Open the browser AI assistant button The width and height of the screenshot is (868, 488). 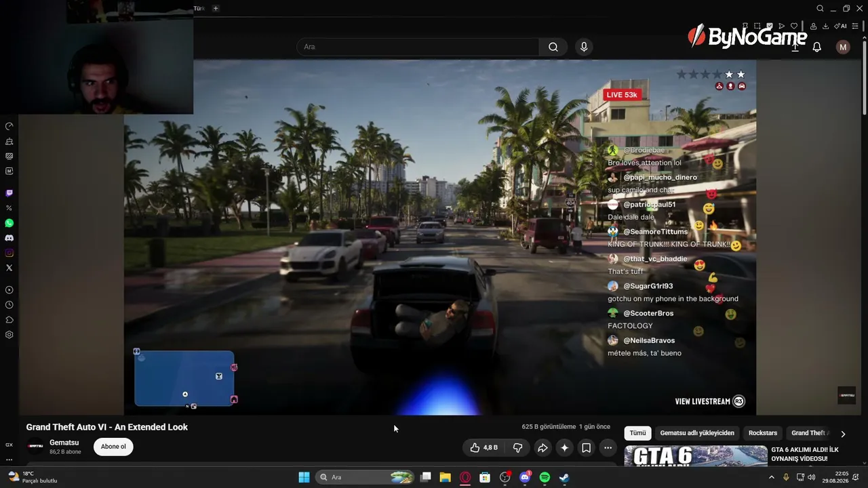point(842,26)
